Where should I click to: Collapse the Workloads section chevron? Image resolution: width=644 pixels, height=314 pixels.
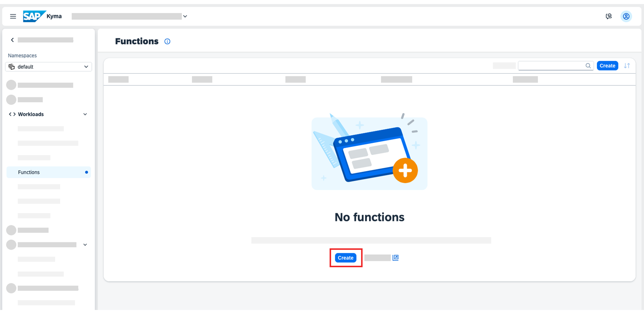tap(85, 114)
